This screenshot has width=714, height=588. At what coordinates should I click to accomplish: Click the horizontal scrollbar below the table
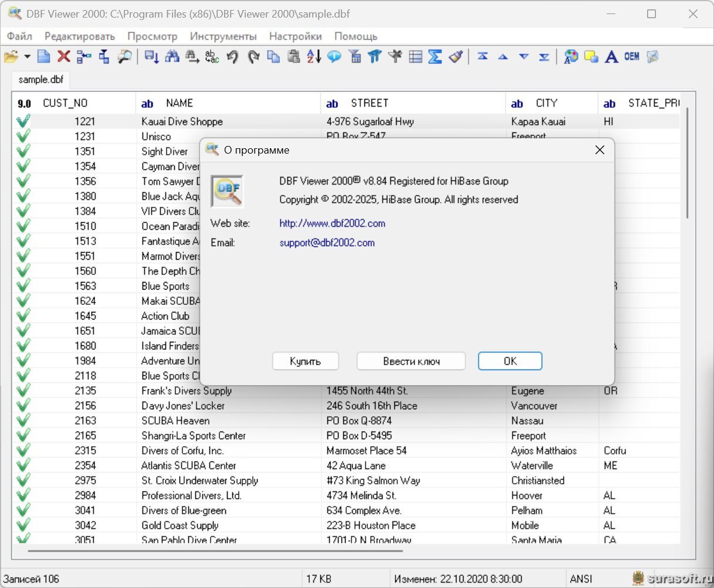(215, 550)
